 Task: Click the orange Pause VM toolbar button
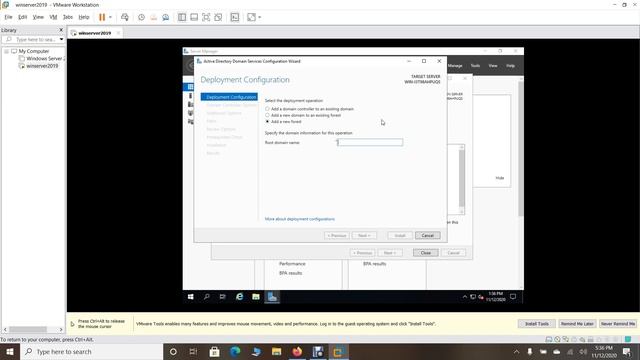point(102,17)
